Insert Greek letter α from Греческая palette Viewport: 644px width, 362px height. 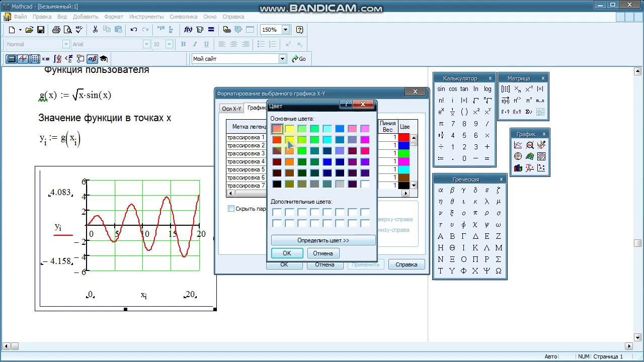click(x=441, y=190)
